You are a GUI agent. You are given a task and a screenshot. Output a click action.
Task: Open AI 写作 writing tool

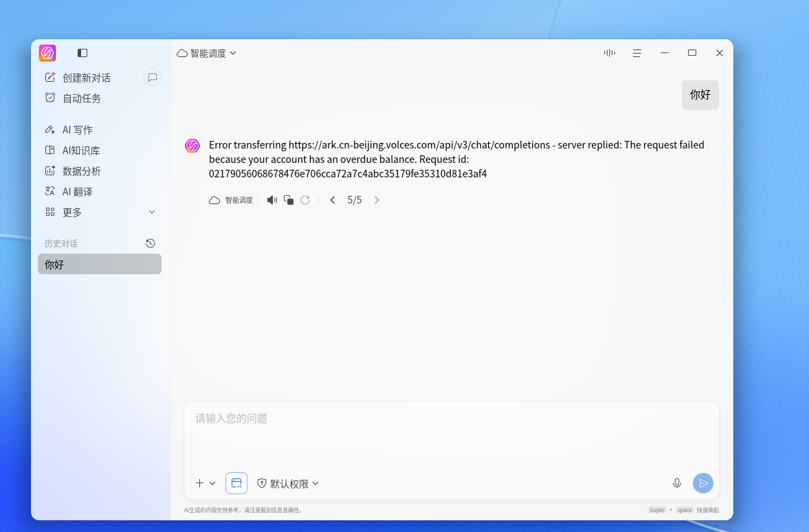[69, 129]
